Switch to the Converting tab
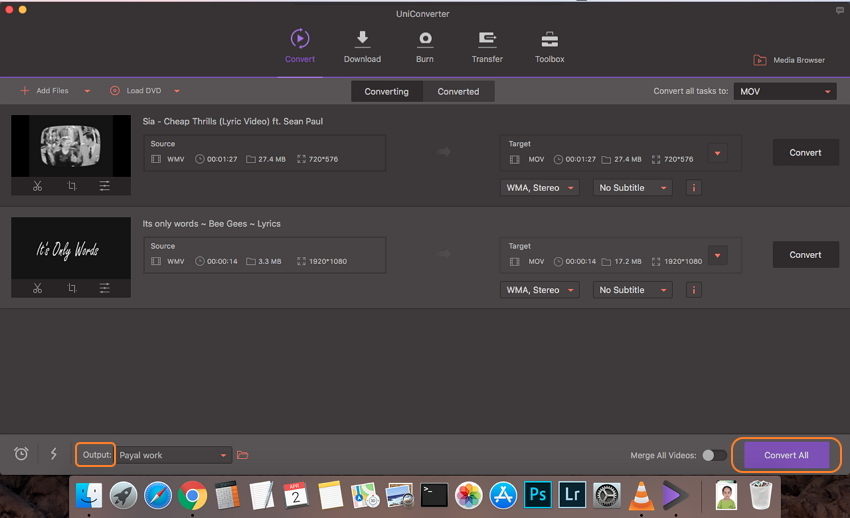 tap(387, 92)
